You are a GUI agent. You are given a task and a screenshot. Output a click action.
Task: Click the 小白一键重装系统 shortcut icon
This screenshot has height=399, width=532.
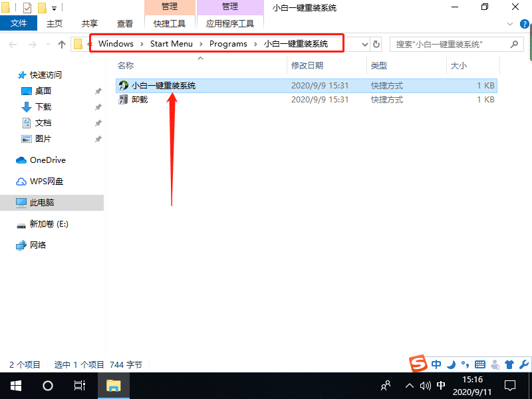[123, 86]
